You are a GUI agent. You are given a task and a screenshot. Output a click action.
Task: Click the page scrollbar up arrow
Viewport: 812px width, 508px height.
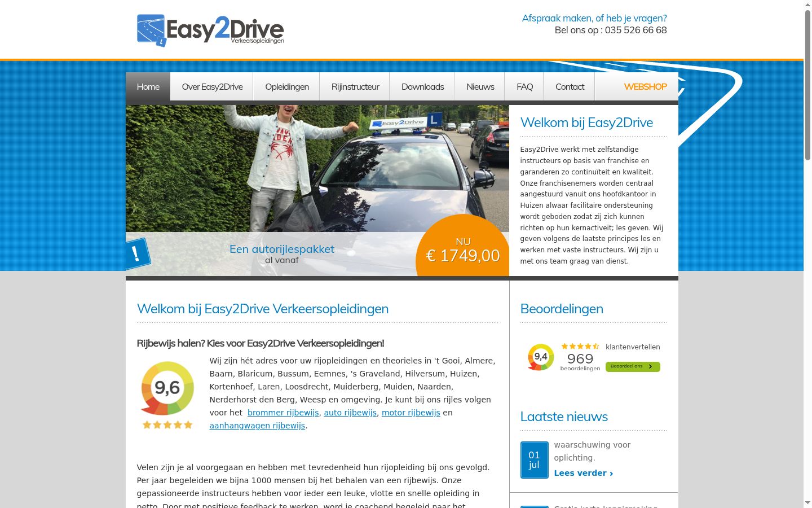[x=807, y=5]
